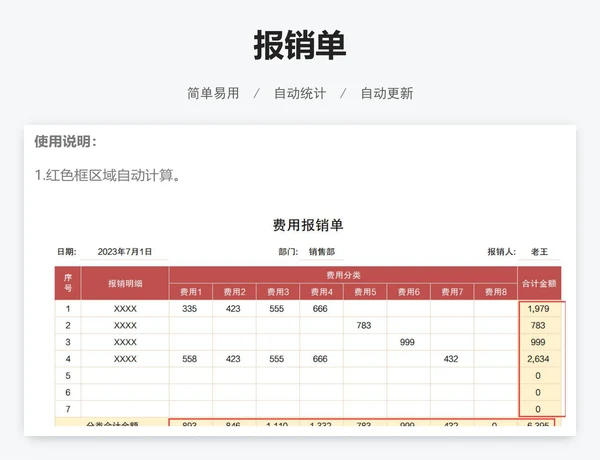600x460 pixels.
Task: Select the 销售部 department field
Action: tap(321, 251)
